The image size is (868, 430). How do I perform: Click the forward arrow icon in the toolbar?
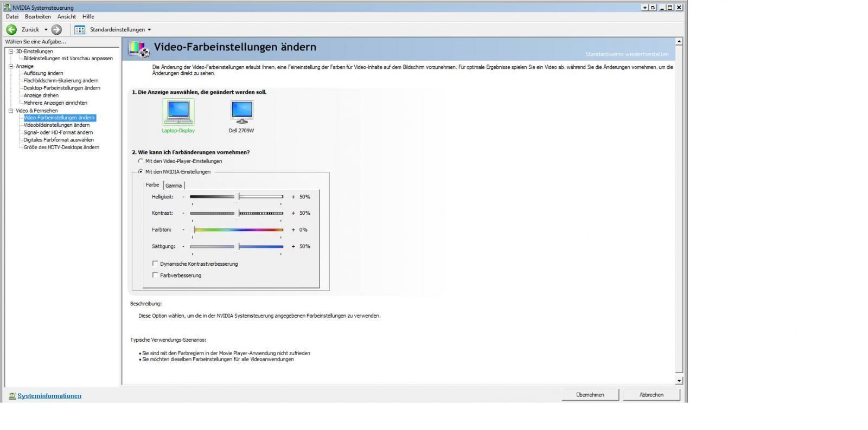pos(56,29)
